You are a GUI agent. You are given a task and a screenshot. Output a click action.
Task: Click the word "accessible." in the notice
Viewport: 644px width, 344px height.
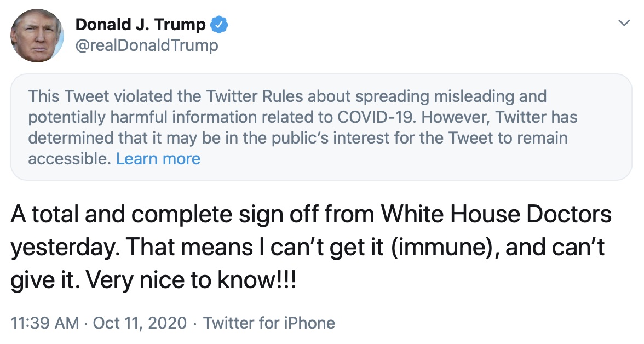(x=70, y=159)
